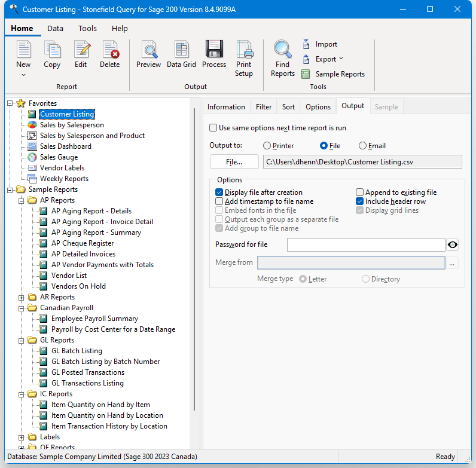The image size is (476, 468).
Task: Select Employee Payroll Summary report
Action: [x=94, y=319]
